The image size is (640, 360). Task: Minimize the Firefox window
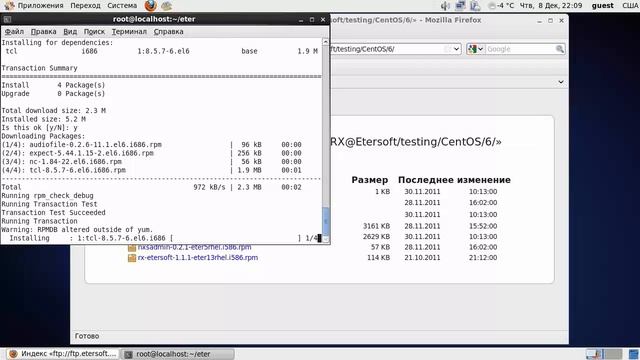point(540,20)
